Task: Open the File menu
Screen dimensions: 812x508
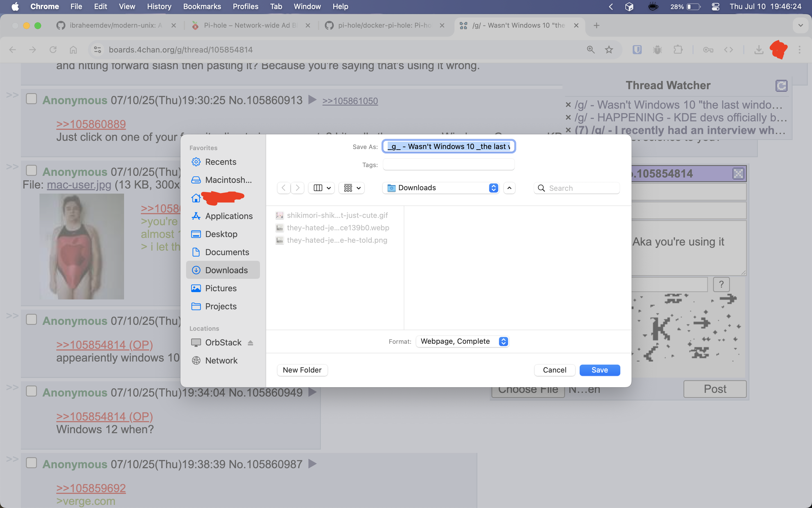Action: [76, 6]
